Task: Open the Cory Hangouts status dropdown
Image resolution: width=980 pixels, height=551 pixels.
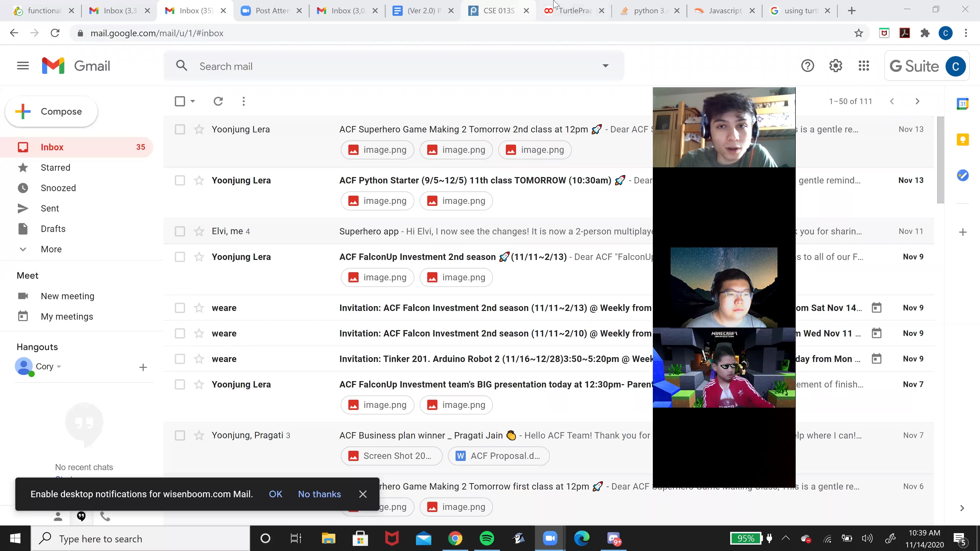Action: pos(59,367)
